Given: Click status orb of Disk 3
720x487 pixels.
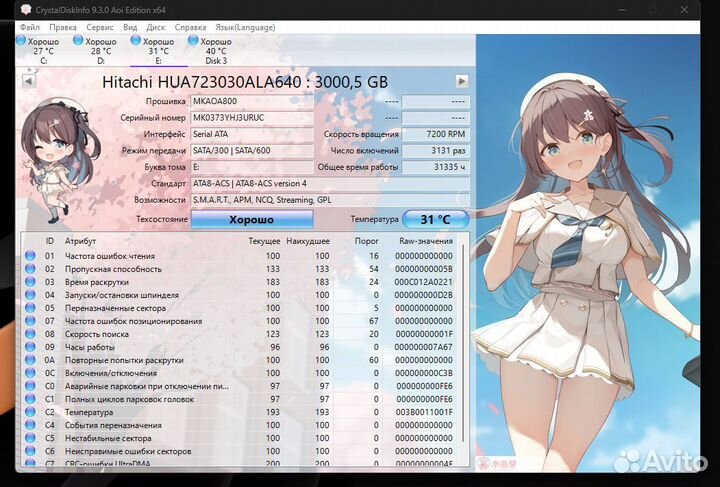Looking at the screenshot, I should (x=193, y=40).
